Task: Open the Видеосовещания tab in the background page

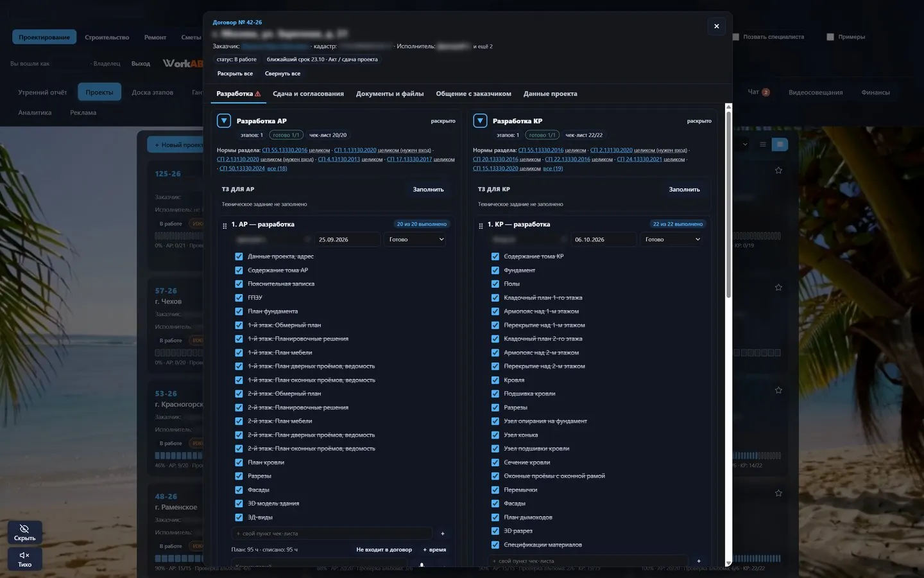Action: click(x=816, y=92)
